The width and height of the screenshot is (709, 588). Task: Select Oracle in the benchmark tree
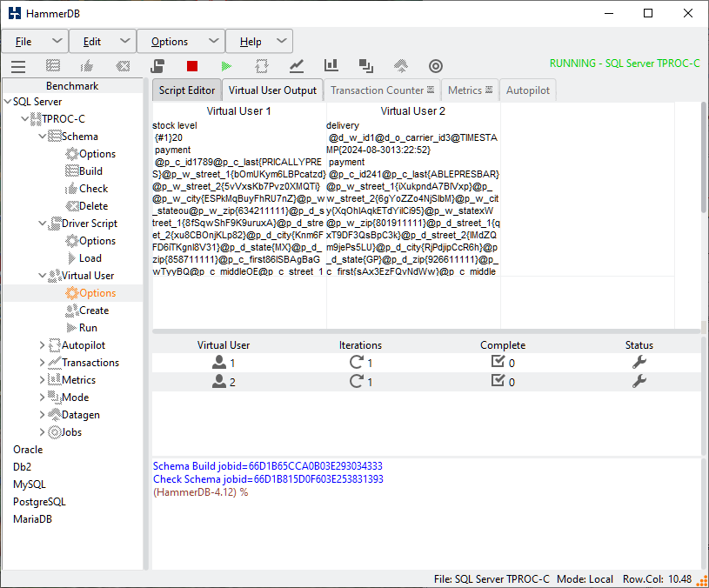pos(28,450)
